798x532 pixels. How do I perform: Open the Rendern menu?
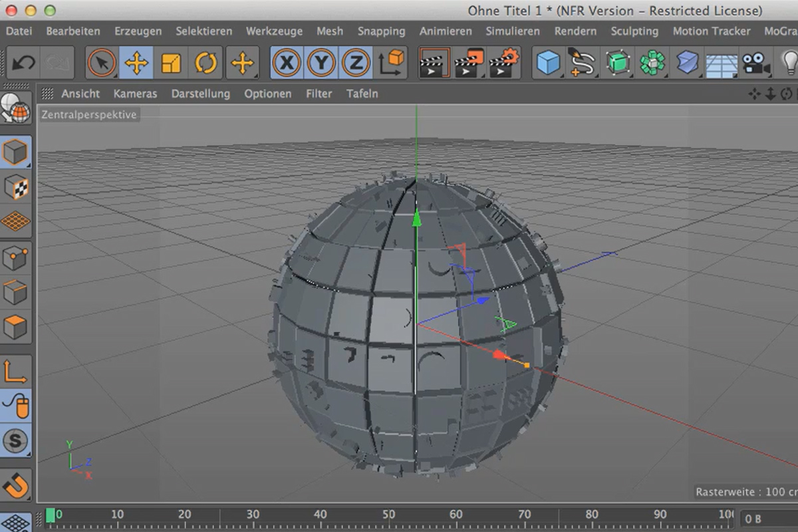coord(575,31)
